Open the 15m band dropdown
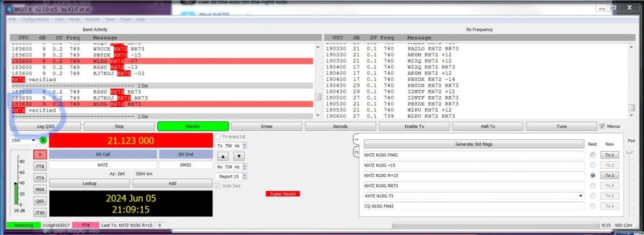The width and height of the screenshot is (644, 235). click(23, 140)
